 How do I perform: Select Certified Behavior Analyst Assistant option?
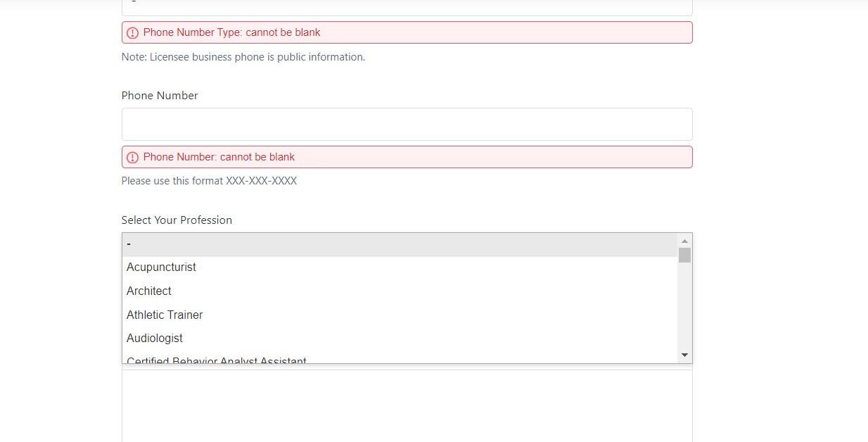[217, 360]
